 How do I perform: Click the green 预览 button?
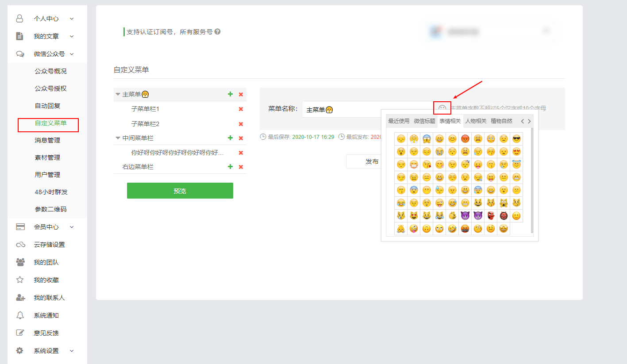[180, 191]
